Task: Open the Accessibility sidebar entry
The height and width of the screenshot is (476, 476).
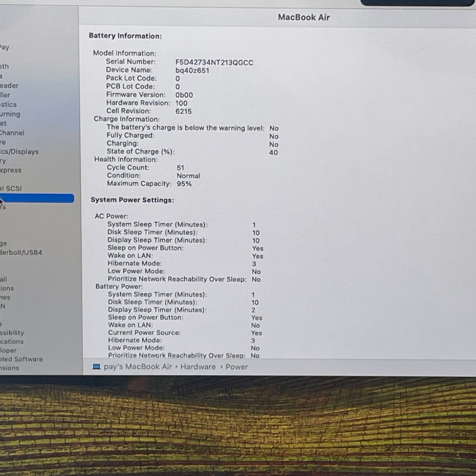Action: pos(12,333)
